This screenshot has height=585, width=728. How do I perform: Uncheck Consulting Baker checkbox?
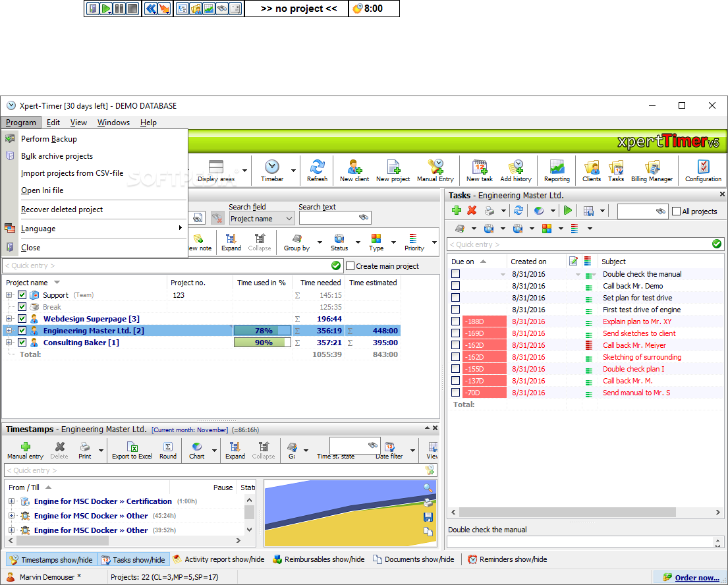(22, 342)
